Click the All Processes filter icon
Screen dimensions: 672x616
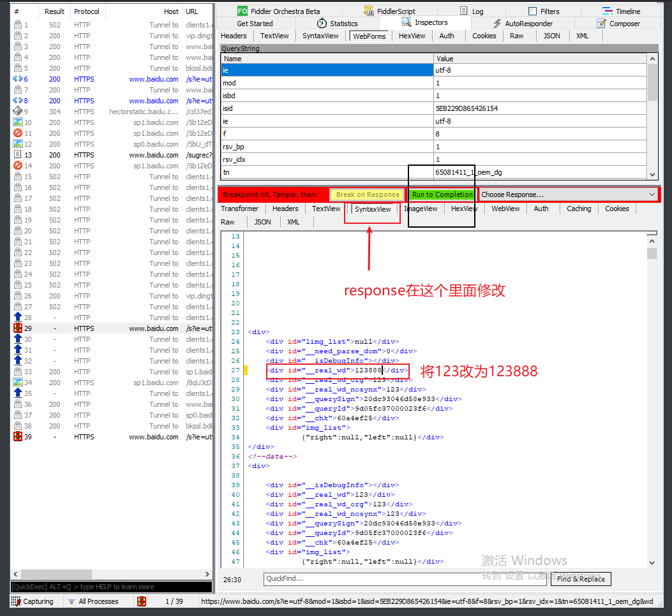pyautogui.click(x=71, y=601)
